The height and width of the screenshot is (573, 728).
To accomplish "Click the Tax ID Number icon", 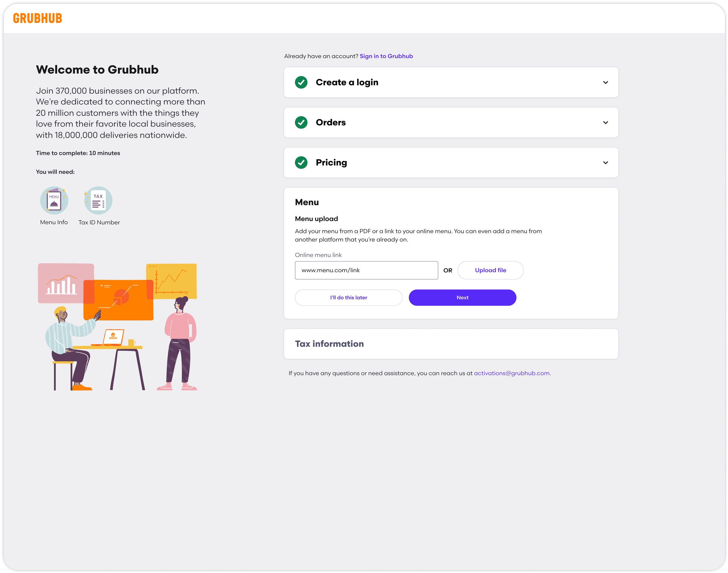I will click(98, 201).
